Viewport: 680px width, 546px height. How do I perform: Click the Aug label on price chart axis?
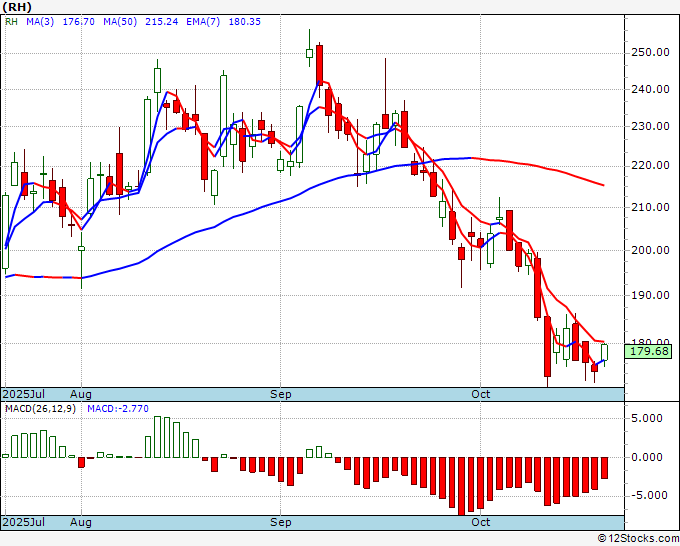tap(81, 394)
